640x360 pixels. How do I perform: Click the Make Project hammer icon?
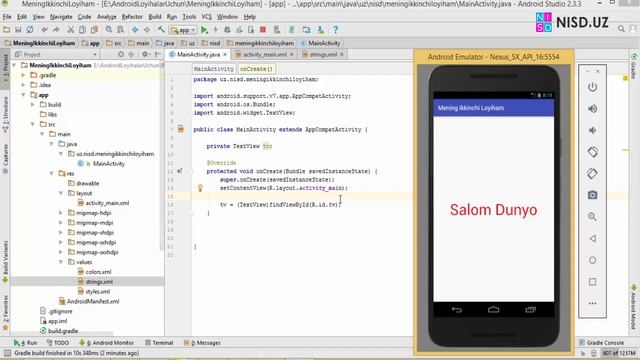point(162,30)
